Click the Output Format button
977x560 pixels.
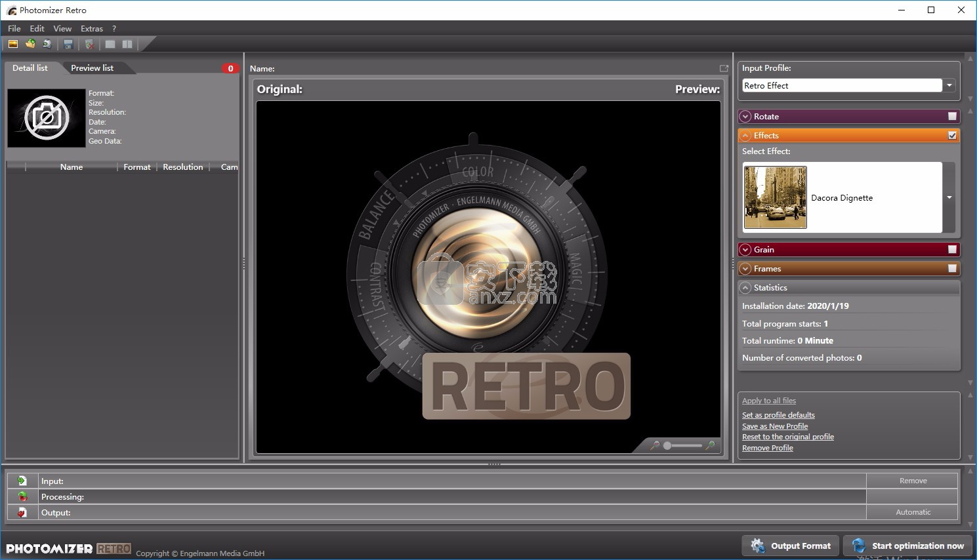click(x=790, y=546)
